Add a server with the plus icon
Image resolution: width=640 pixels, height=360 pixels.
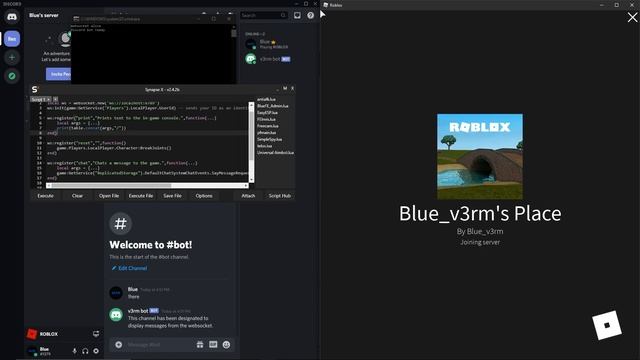click(x=12, y=58)
